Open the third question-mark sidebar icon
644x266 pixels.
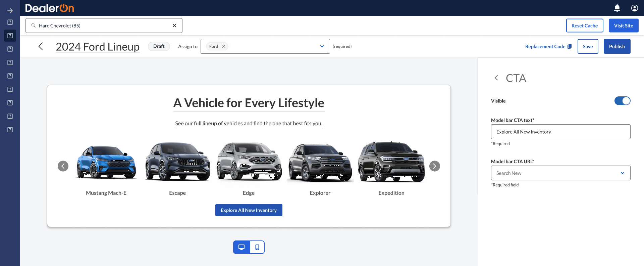click(10, 49)
